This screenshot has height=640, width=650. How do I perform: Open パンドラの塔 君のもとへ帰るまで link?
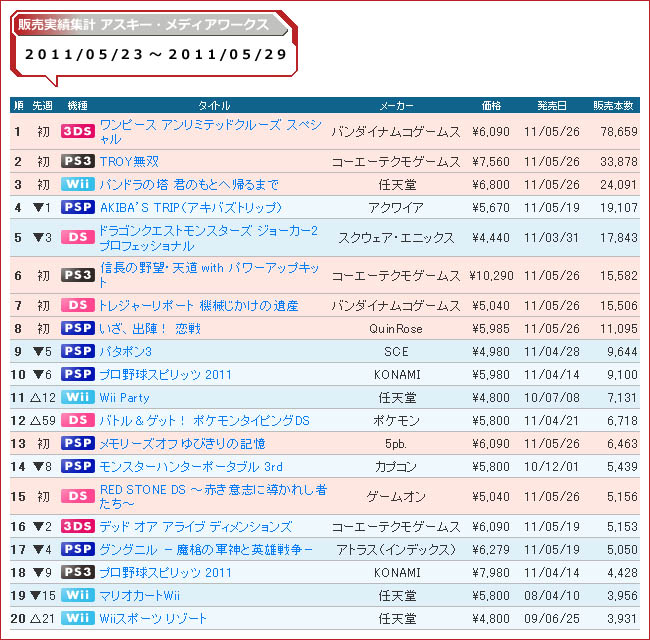pos(189,184)
